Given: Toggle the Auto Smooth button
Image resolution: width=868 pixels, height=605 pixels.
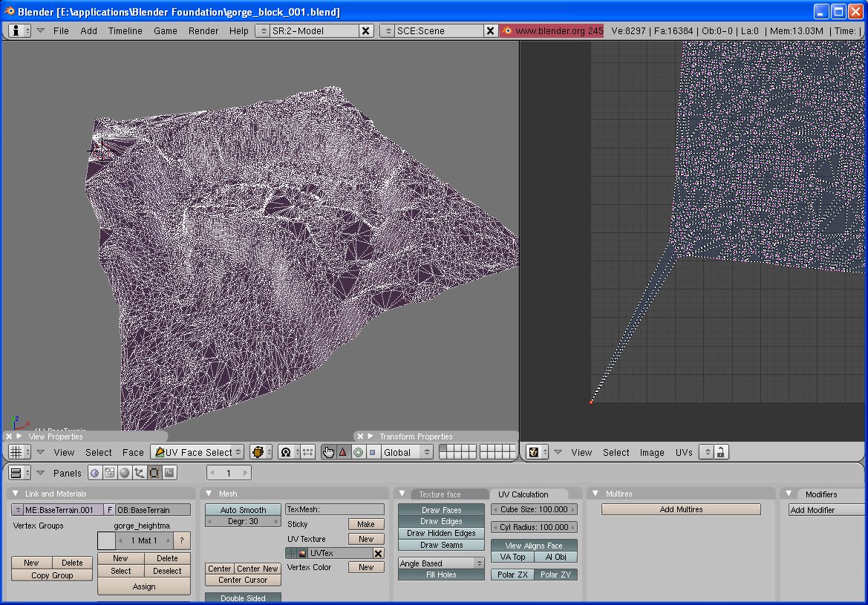Looking at the screenshot, I should point(243,510).
